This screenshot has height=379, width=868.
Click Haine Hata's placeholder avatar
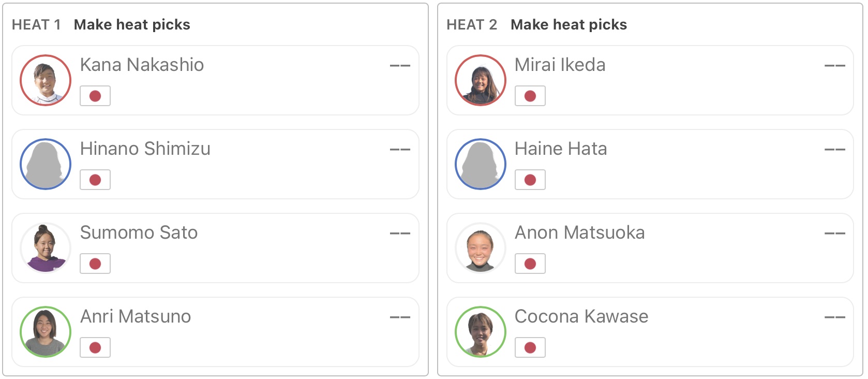click(480, 164)
